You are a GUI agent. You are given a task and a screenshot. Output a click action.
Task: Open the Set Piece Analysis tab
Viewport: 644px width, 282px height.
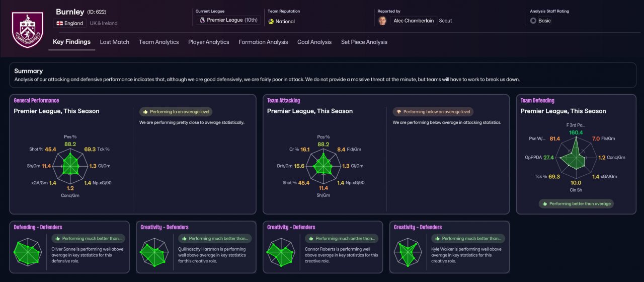(364, 42)
